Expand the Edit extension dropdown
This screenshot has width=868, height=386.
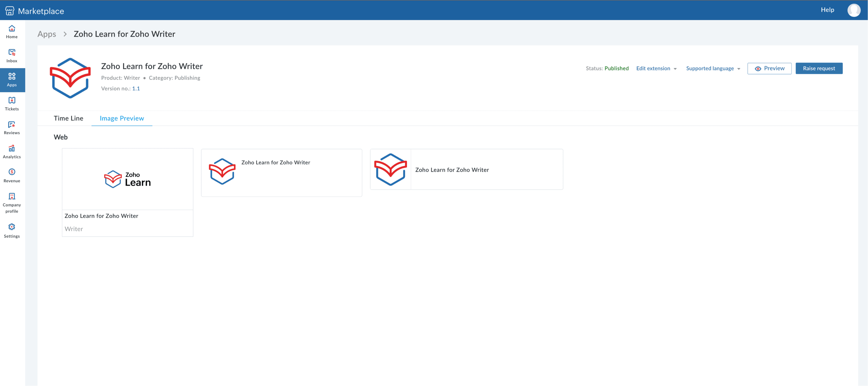pos(656,68)
